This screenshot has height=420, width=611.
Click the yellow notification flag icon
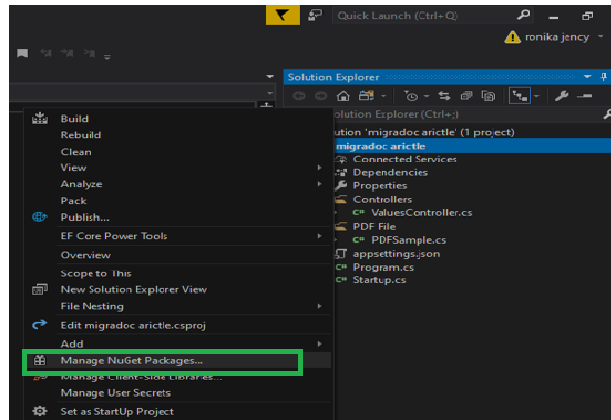pyautogui.click(x=283, y=15)
